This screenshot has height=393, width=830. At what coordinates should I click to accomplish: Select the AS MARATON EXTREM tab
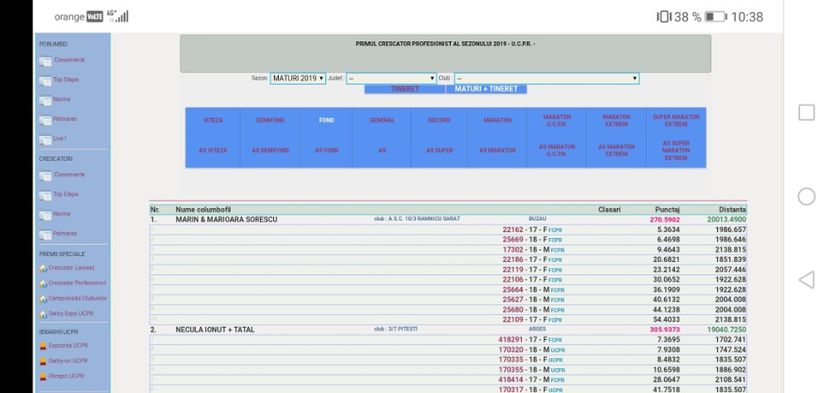(616, 150)
